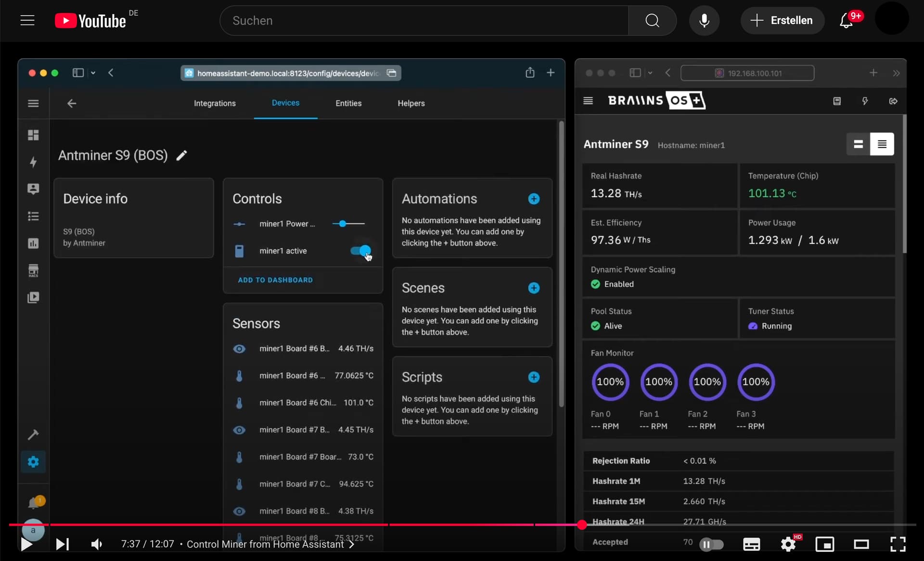The height and width of the screenshot is (561, 924).
Task: Open HACS store icon in sidebar
Action: click(33, 270)
